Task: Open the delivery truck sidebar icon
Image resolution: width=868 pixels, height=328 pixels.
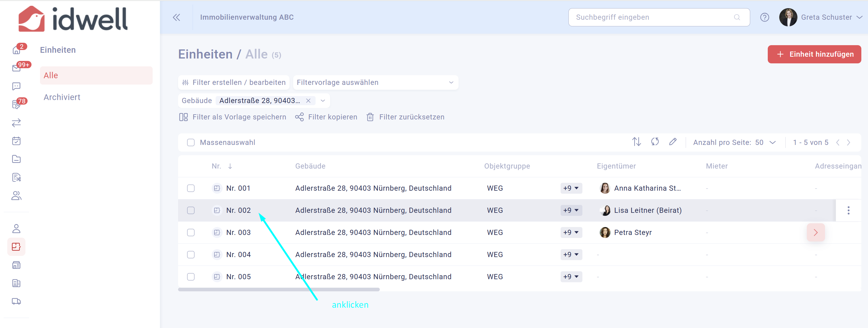Action: tap(16, 301)
